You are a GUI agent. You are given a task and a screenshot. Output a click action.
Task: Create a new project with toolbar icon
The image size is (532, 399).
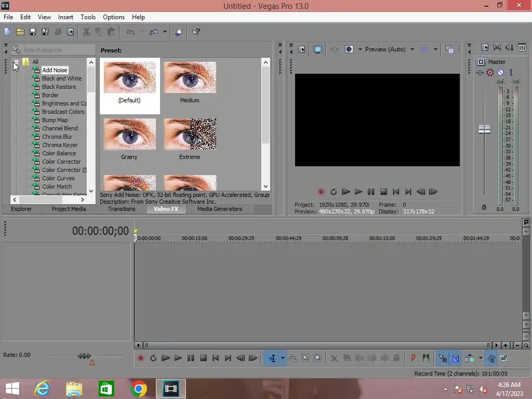click(x=7, y=32)
